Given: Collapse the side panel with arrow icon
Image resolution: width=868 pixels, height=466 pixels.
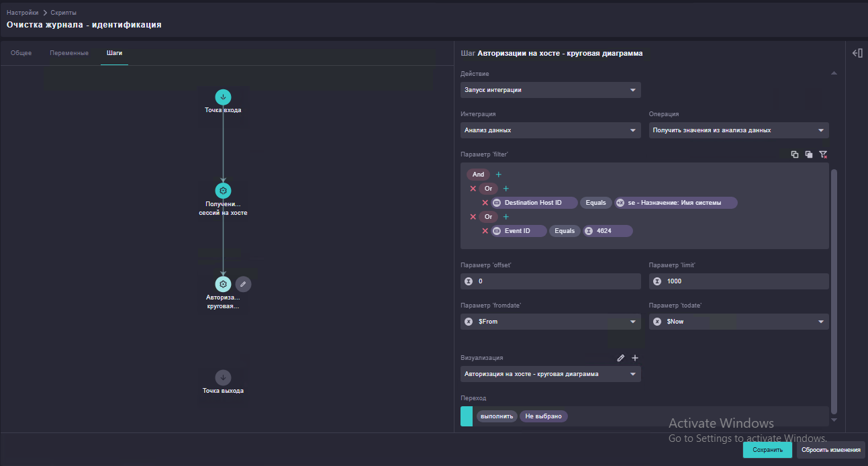Looking at the screenshot, I should (x=857, y=53).
